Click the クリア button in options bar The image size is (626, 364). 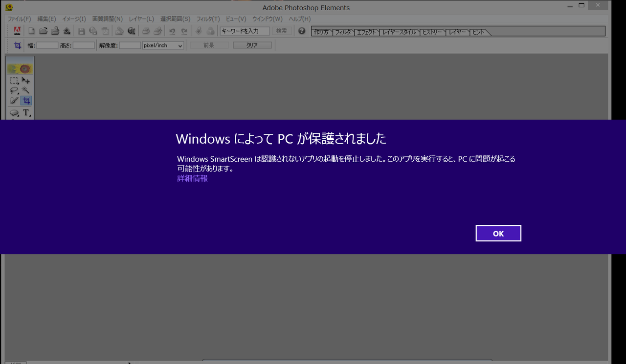pos(252,45)
